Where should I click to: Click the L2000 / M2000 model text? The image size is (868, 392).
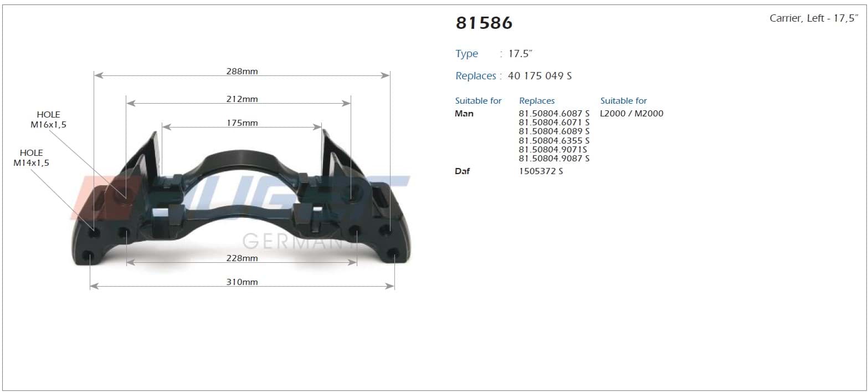point(631,114)
